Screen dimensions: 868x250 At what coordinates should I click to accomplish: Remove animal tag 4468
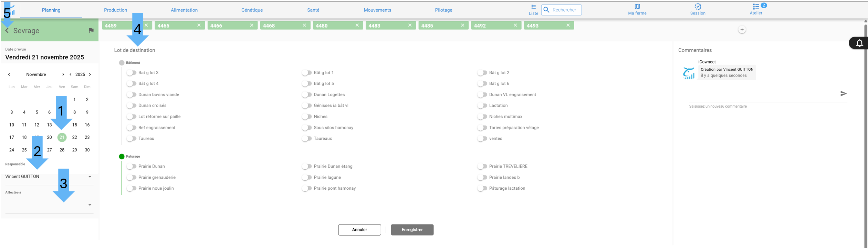pyautogui.click(x=304, y=25)
